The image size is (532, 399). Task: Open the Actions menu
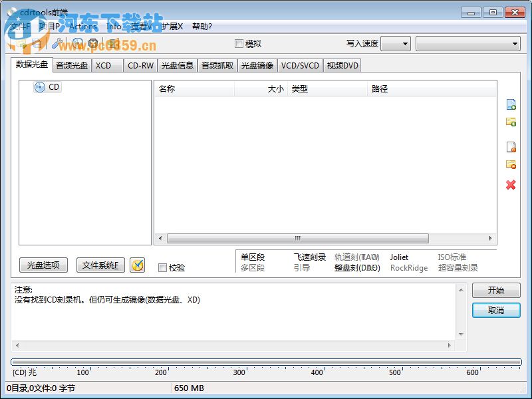82,27
